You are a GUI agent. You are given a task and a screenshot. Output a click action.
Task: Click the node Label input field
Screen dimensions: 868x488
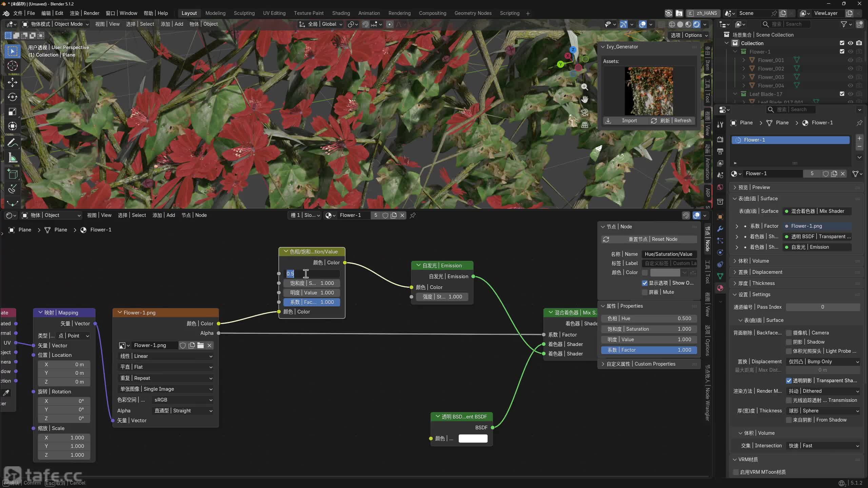click(669, 263)
